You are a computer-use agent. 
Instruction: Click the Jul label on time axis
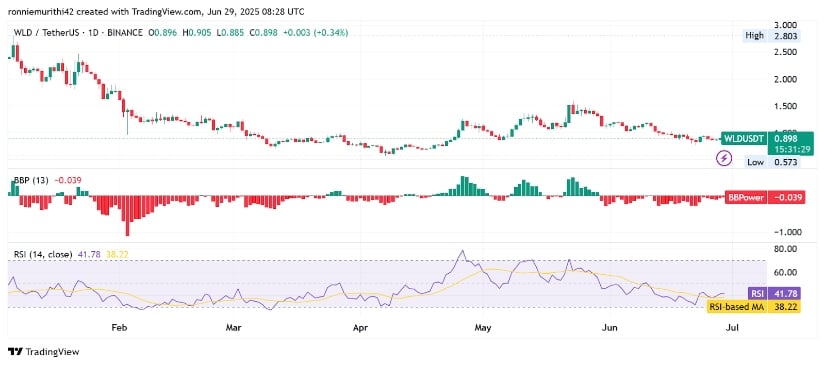(732, 329)
